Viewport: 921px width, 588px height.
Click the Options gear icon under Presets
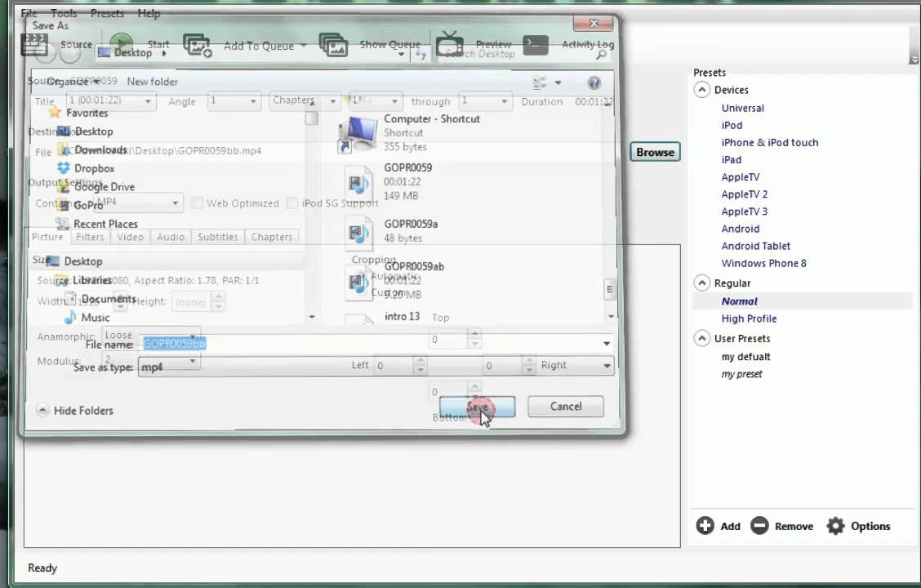pos(835,526)
